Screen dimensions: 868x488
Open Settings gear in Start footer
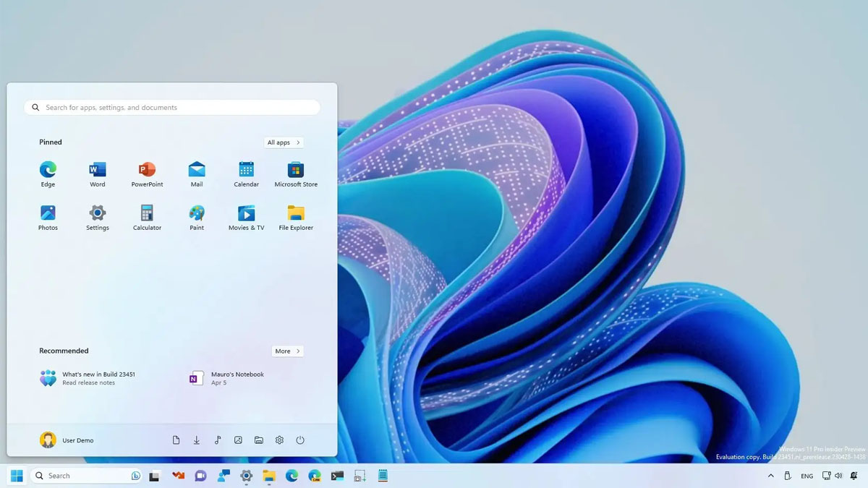point(279,440)
